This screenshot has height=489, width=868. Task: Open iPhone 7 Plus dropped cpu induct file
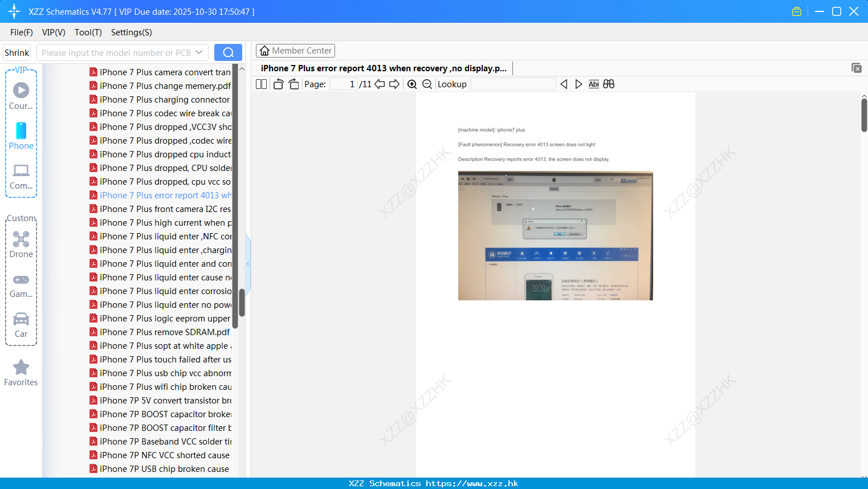click(x=160, y=154)
